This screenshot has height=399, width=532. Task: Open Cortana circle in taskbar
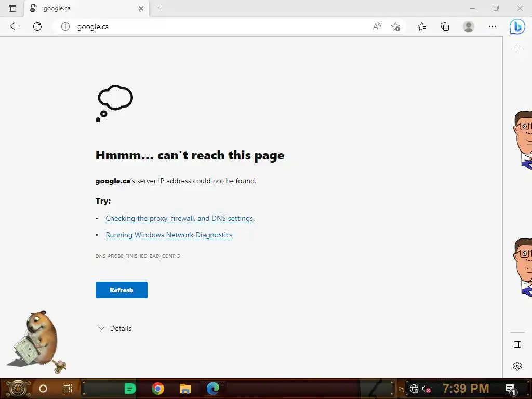pos(43,389)
